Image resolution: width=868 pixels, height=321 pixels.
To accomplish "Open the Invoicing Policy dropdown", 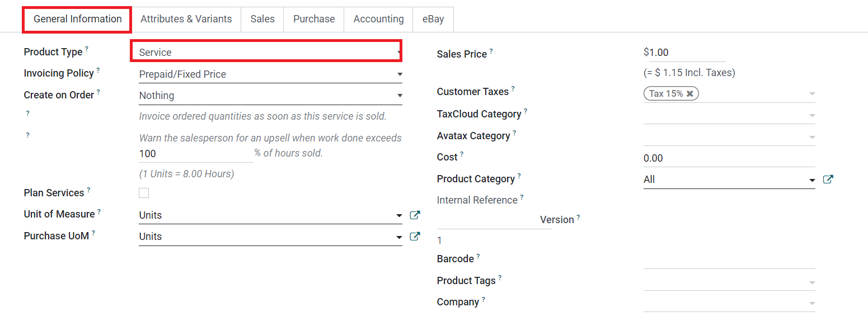I will pyautogui.click(x=270, y=74).
